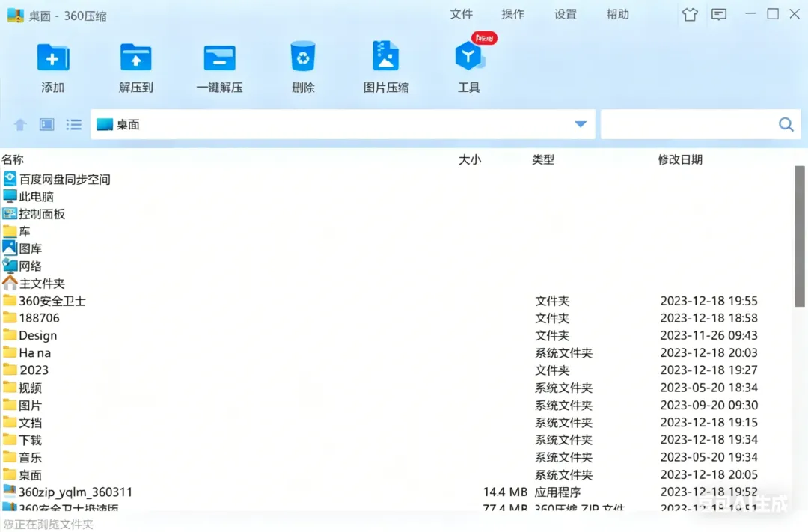808x532 pixels.
Task: Select the 库 folder icon
Action: click(10, 231)
